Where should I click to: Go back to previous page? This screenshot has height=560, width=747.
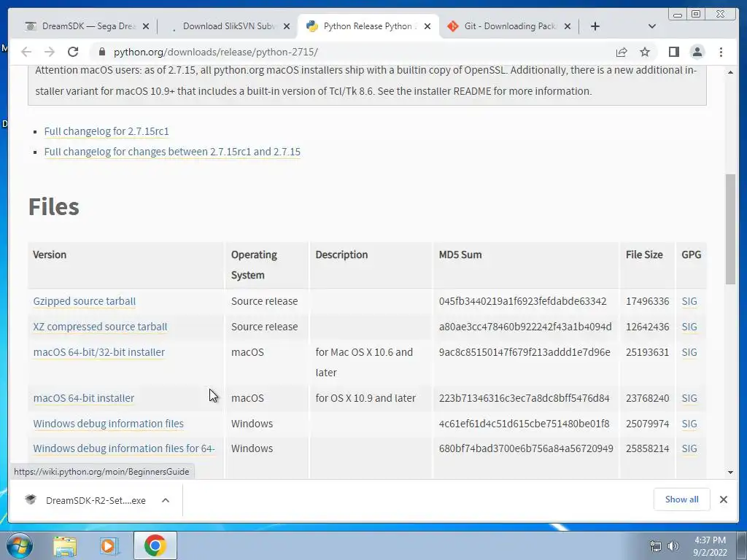tap(26, 52)
